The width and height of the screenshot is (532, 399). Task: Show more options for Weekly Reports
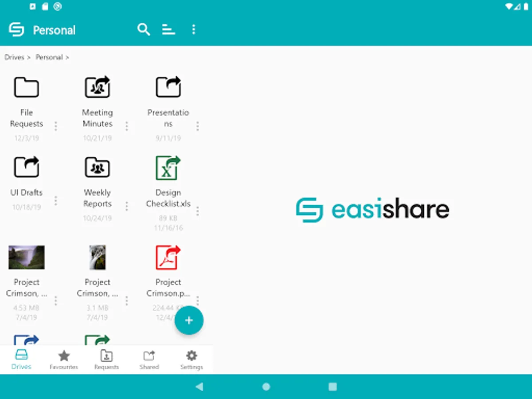point(127,206)
